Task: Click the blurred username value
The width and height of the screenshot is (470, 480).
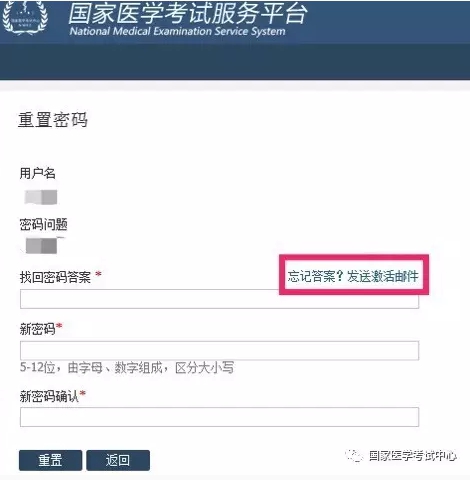Action: (41, 197)
